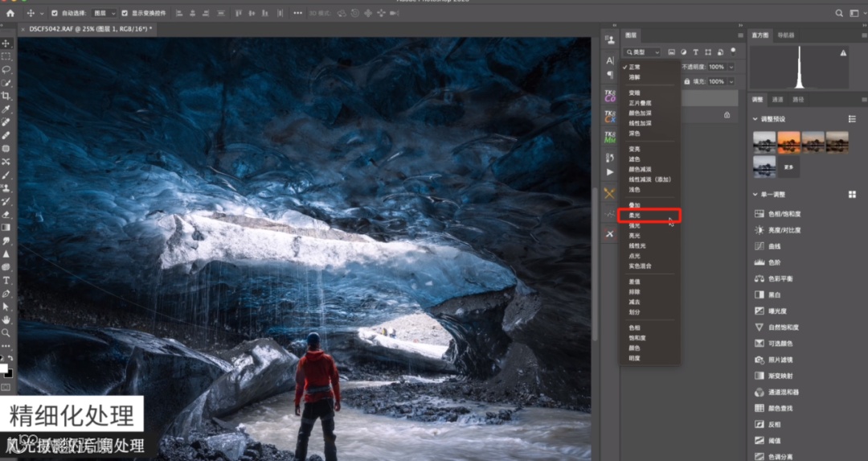Click the align left edges icon
Screen dimensions: 868x461
[x=178, y=13]
